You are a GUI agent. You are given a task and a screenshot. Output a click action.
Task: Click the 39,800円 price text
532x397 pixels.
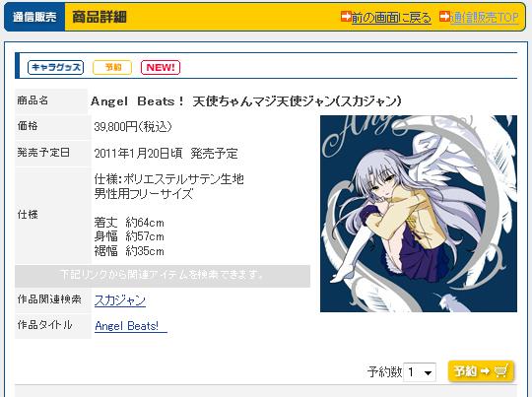tap(133, 127)
